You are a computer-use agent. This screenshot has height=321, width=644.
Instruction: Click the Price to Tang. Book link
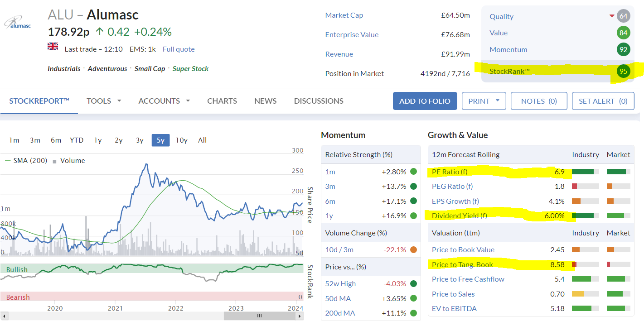pos(462,264)
